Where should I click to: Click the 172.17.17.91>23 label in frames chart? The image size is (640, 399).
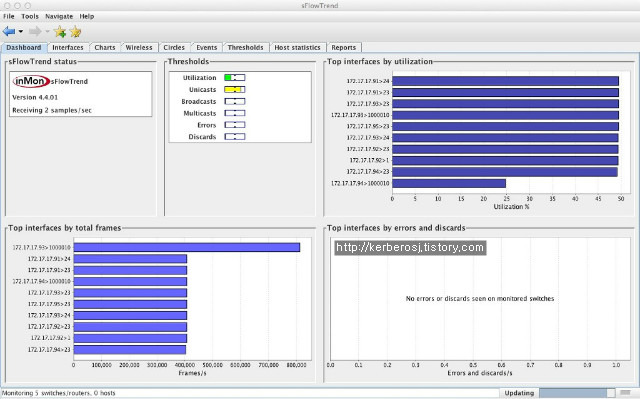tap(49, 270)
